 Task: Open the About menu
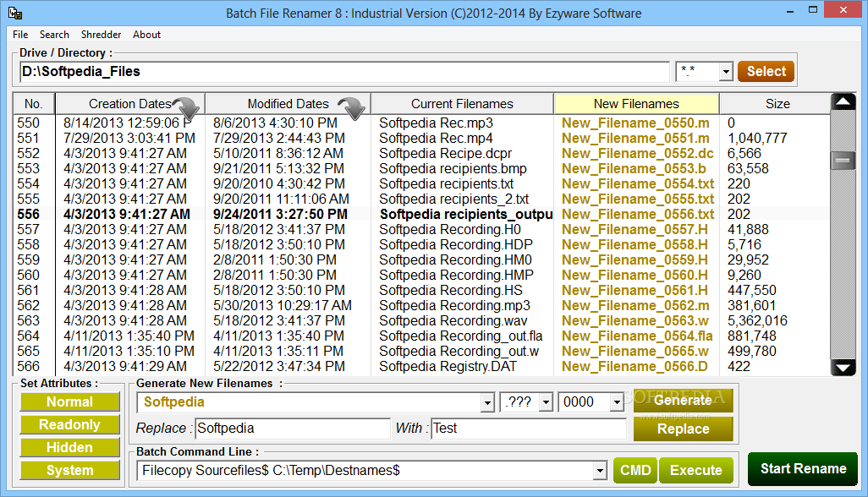pos(146,35)
